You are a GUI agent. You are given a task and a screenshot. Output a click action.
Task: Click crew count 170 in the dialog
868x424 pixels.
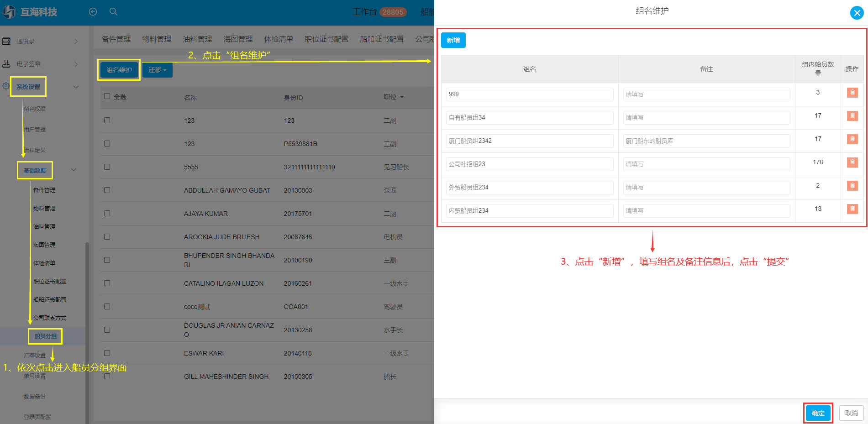point(818,162)
